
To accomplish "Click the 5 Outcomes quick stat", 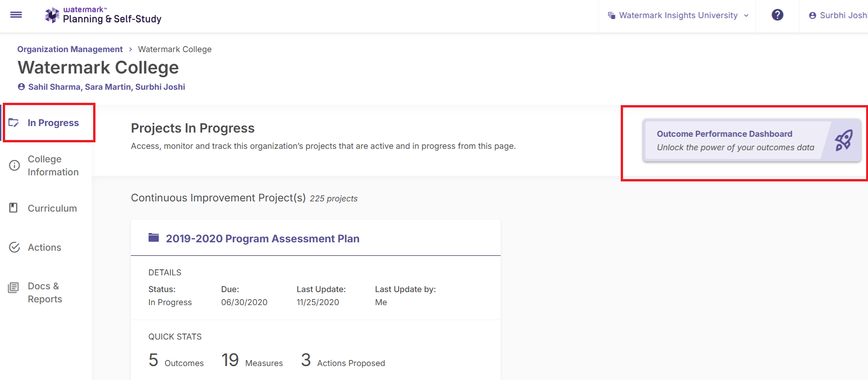I will [176, 360].
